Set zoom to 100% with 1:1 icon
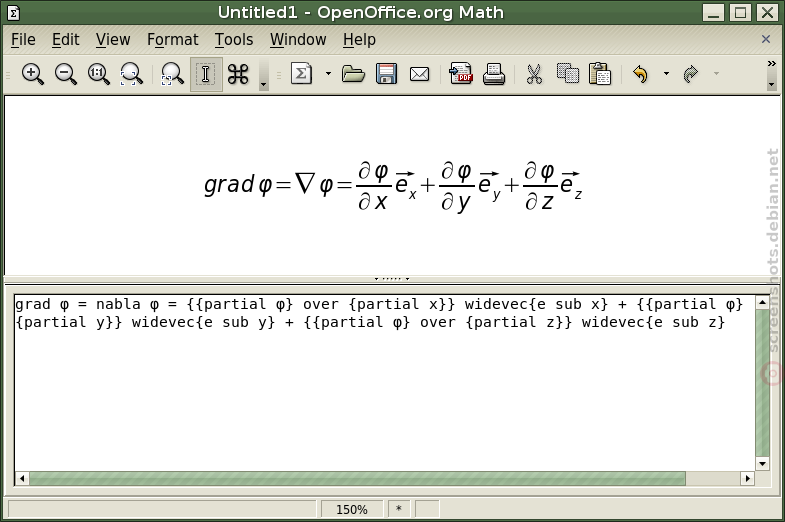Viewport: 785px width, 522px height. pos(99,75)
